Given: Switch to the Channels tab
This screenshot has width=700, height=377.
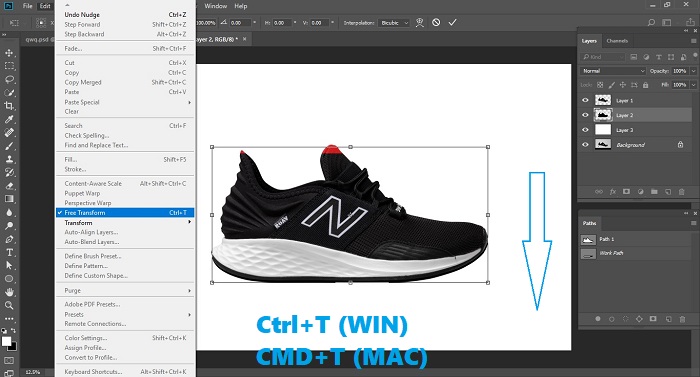Looking at the screenshot, I should click(617, 41).
